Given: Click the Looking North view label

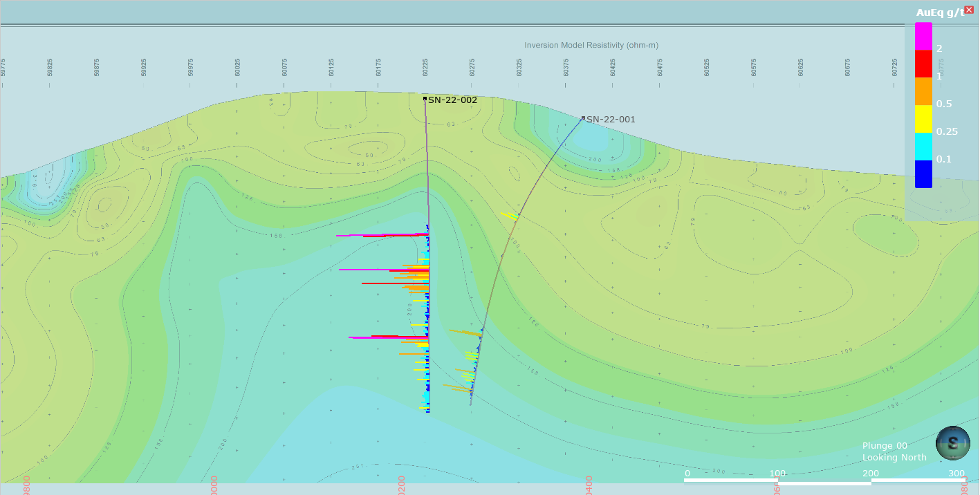Looking at the screenshot, I should point(894,458).
